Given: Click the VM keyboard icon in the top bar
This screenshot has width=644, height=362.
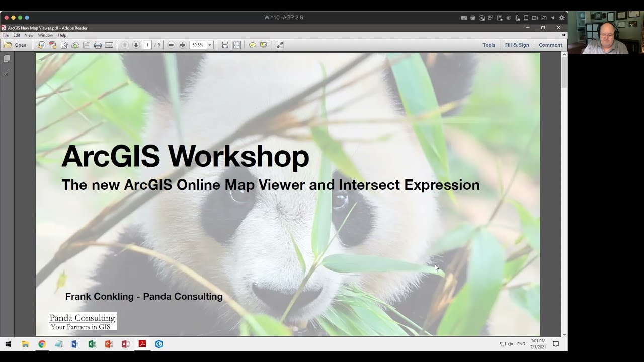Looking at the screenshot, I should click(464, 18).
